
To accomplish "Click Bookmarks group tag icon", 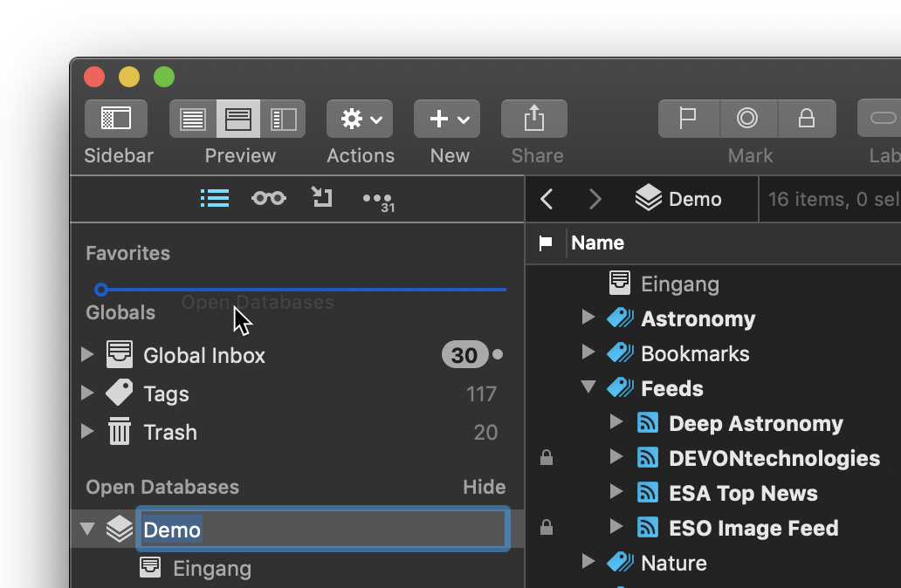I will pos(620,352).
